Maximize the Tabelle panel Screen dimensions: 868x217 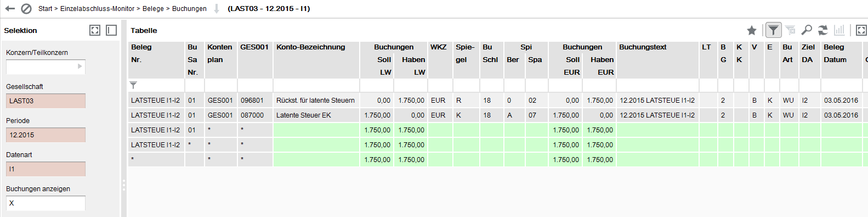pyautogui.click(x=861, y=30)
